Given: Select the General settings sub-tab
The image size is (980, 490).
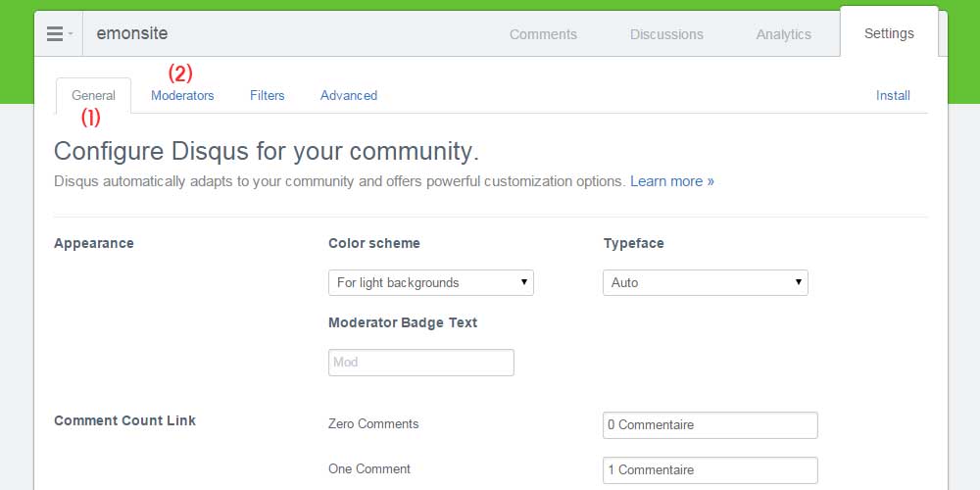Looking at the screenshot, I should point(94,96).
